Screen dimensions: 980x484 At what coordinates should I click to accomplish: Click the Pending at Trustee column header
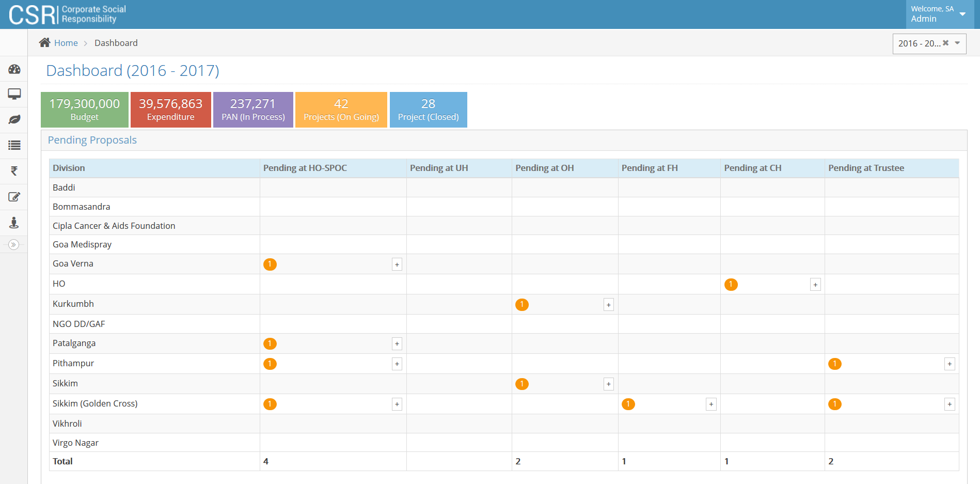click(892, 168)
